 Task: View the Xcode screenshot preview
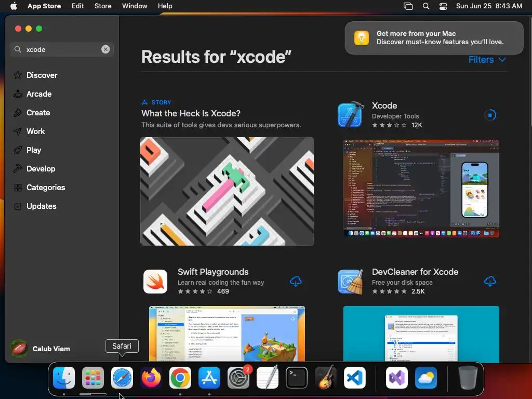421,188
